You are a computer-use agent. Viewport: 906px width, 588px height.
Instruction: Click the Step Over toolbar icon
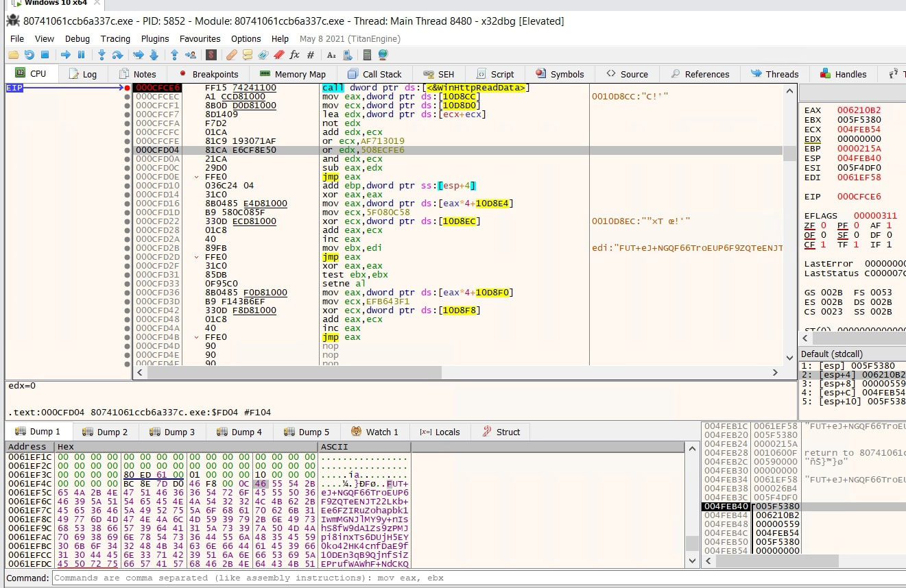[117, 55]
